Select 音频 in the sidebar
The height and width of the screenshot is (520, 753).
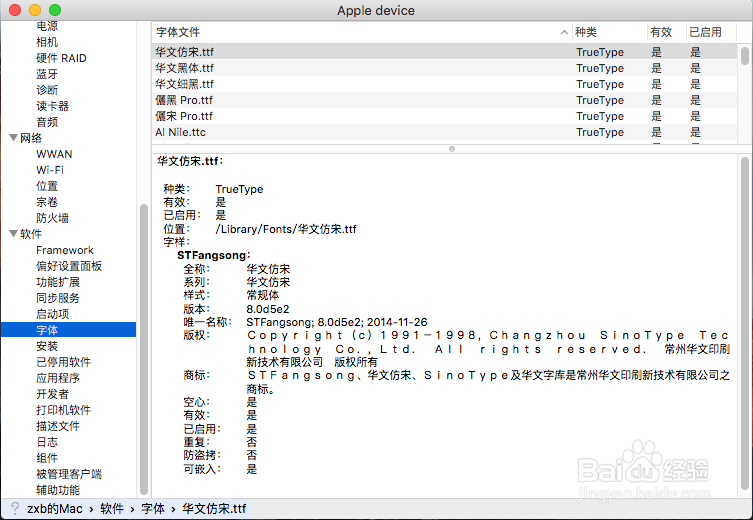[47, 122]
